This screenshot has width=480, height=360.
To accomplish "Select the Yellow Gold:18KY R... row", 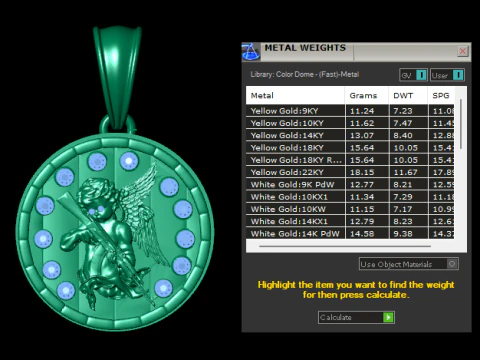I will point(350,160).
